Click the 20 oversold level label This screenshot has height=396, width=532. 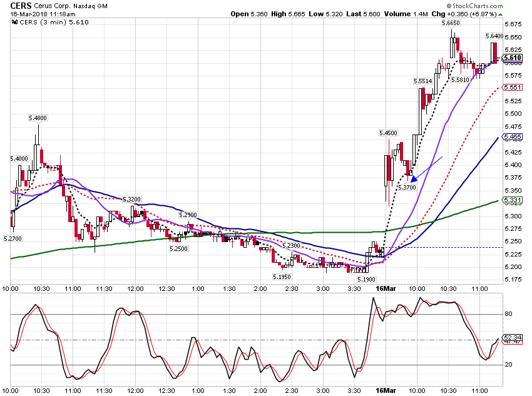tap(509, 365)
